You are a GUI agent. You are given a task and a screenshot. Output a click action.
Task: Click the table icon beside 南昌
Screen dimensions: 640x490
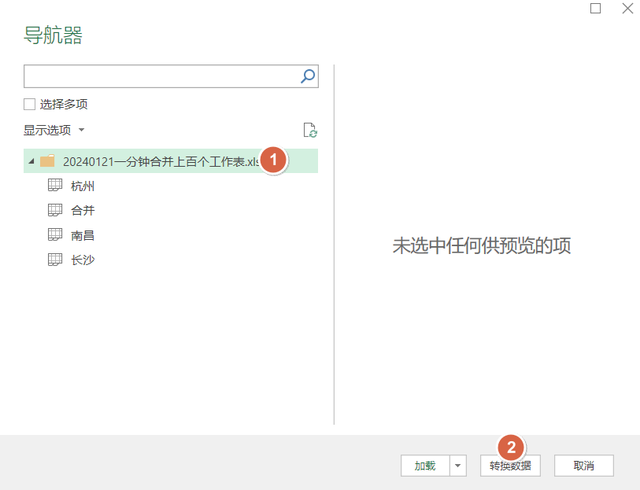click(55, 235)
